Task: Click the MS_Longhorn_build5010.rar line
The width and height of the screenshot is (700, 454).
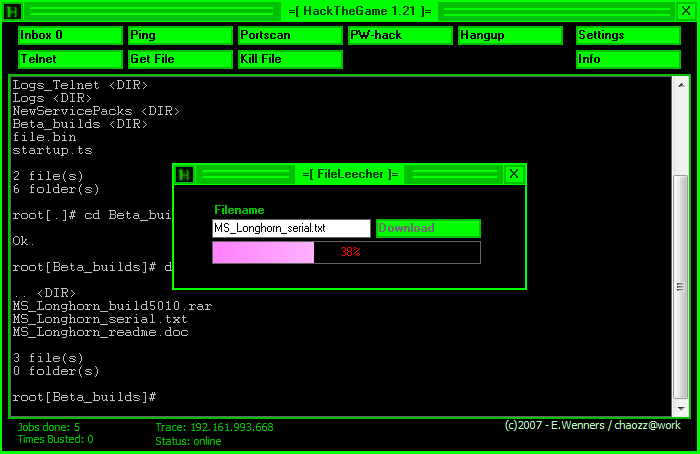Action: 112,306
